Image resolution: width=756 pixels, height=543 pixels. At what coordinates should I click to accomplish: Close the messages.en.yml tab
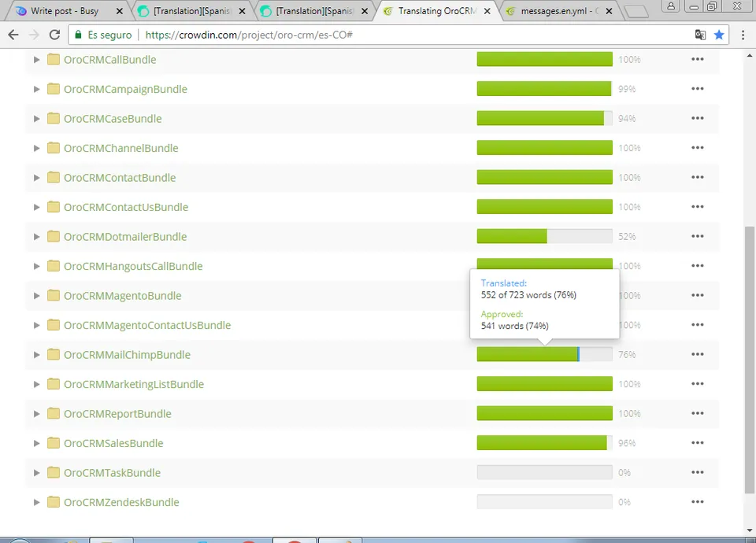609,11
